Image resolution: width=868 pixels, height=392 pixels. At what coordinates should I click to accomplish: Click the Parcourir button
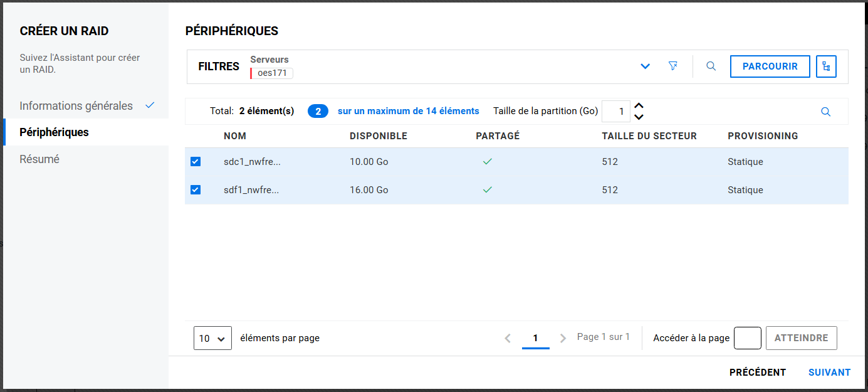tap(770, 66)
